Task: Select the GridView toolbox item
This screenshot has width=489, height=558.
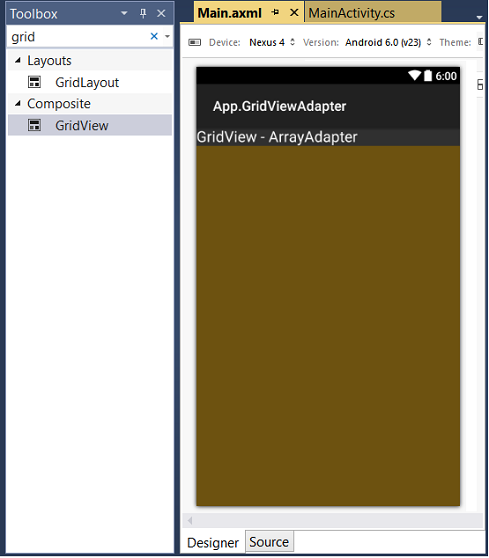Action: coord(90,125)
